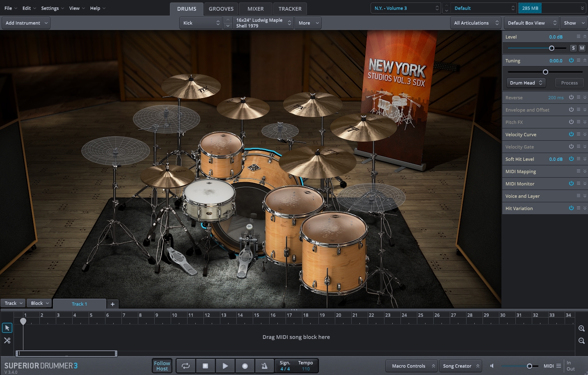Click the zoom in magnifier in timeline

tap(581, 328)
